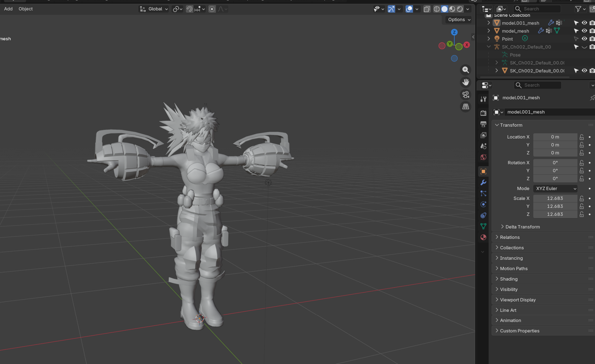Image resolution: width=595 pixels, height=364 pixels.
Task: Select Pose row in outliner
Action: click(x=515, y=55)
